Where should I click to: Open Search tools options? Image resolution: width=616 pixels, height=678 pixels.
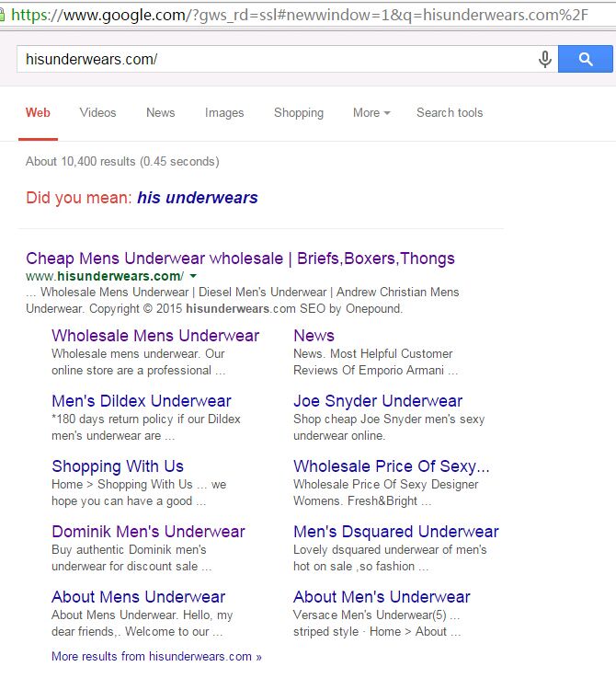click(450, 113)
